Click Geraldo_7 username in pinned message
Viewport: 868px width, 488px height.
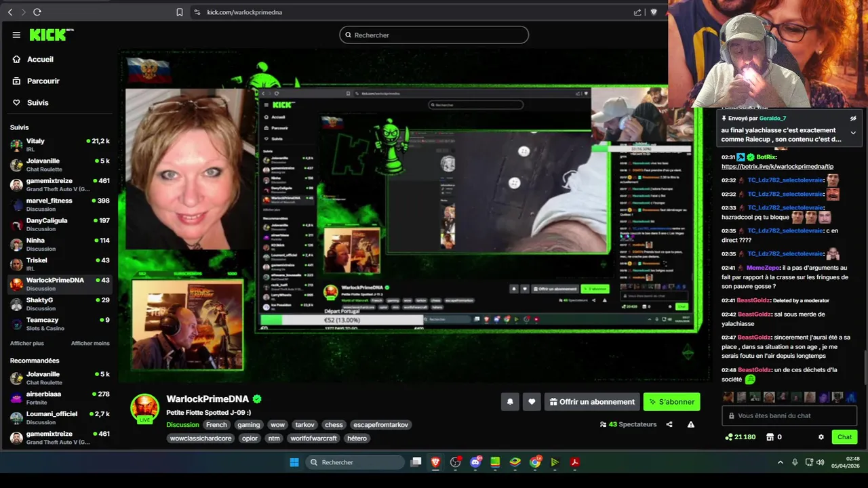[772, 119]
